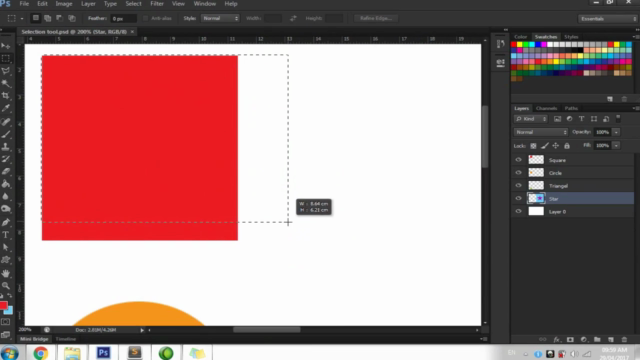Click the Feather input field
This screenshot has width=640, height=360.
(123, 18)
